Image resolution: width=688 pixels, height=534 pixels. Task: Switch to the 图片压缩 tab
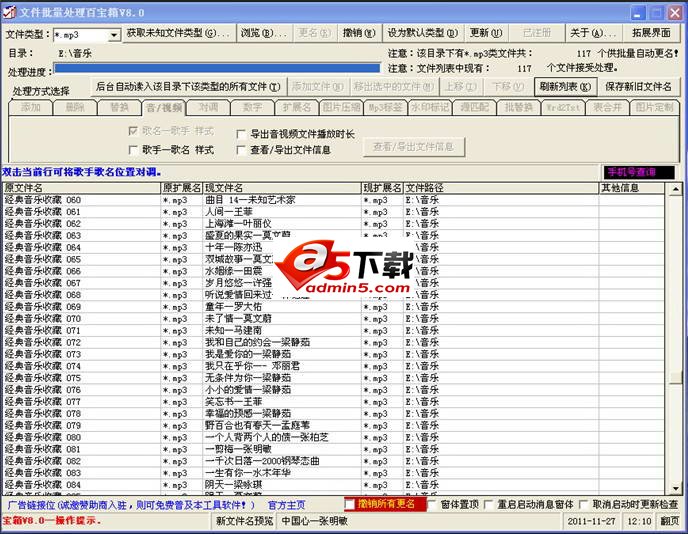(x=341, y=108)
